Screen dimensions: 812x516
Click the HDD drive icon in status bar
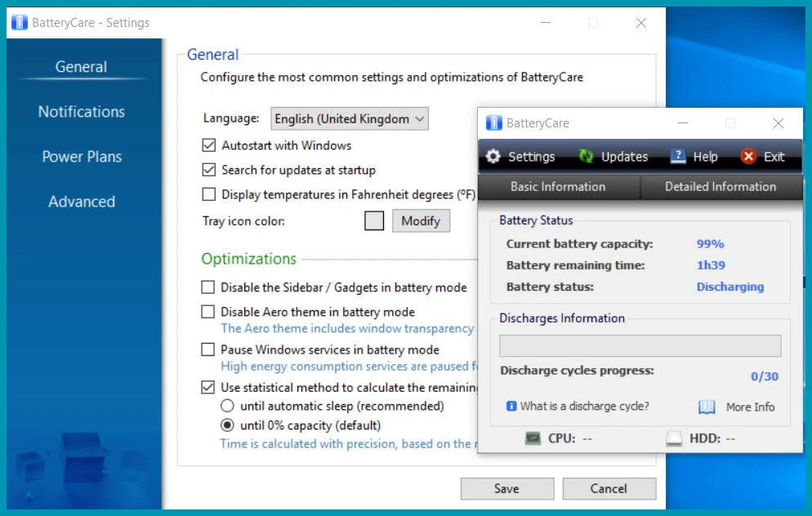click(674, 438)
